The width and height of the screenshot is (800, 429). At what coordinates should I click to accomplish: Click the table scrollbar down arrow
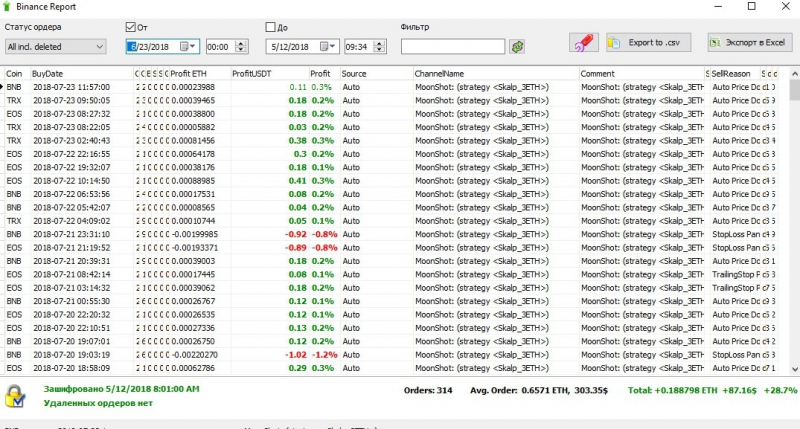coord(794,369)
